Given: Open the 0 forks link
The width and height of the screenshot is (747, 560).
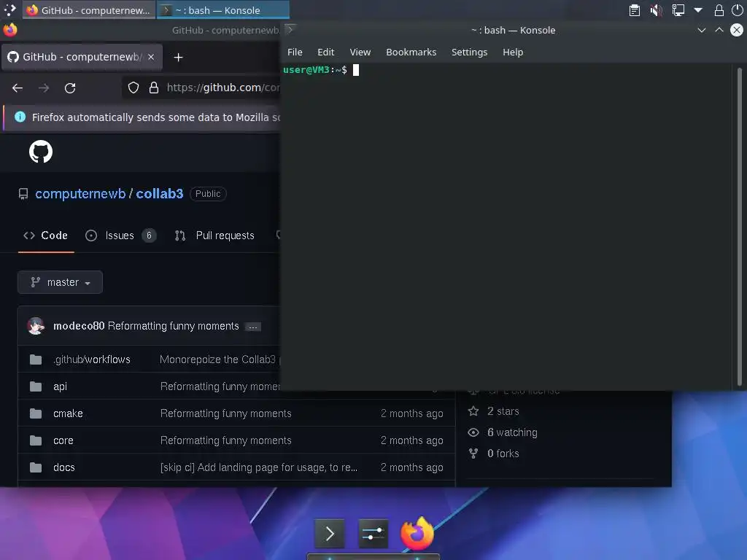Looking at the screenshot, I should tap(494, 454).
